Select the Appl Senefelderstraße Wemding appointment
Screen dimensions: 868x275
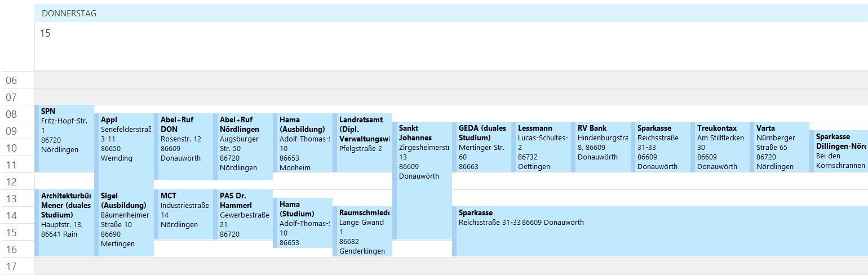point(124,151)
